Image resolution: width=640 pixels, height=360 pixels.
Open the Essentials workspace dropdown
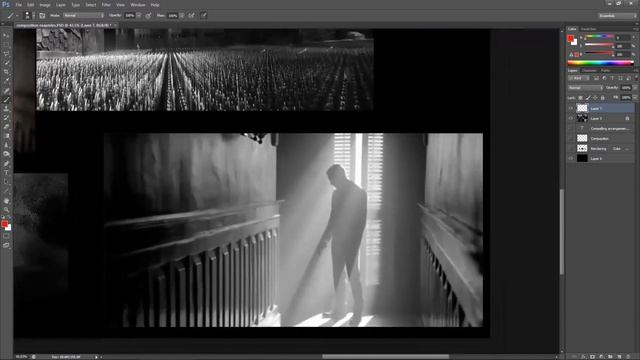(617, 16)
